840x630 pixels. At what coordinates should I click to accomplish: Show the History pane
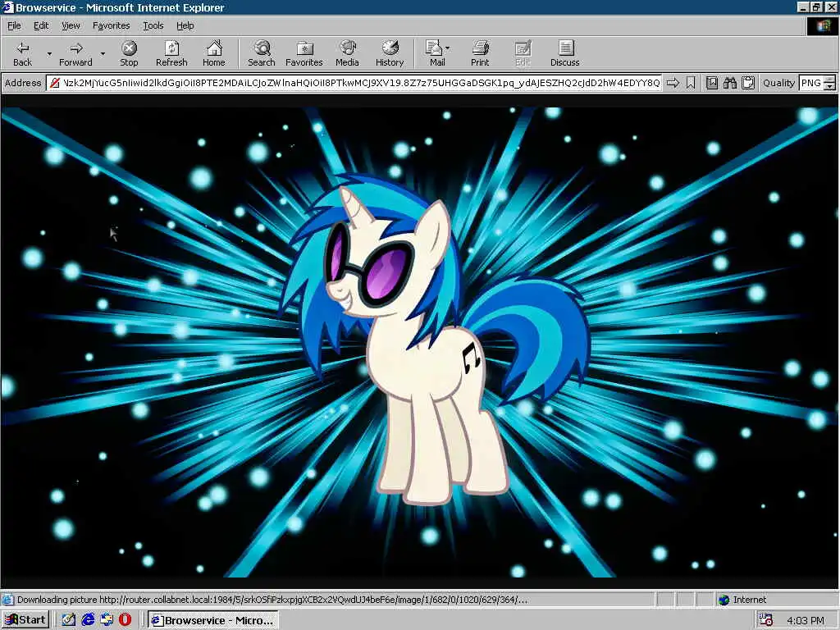pyautogui.click(x=390, y=53)
